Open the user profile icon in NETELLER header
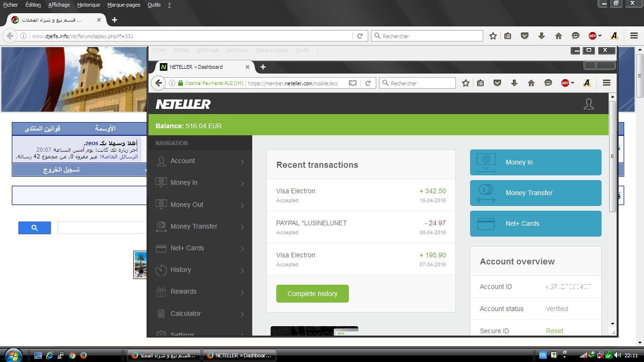Screen dimensions: 644x362 click(x=588, y=104)
